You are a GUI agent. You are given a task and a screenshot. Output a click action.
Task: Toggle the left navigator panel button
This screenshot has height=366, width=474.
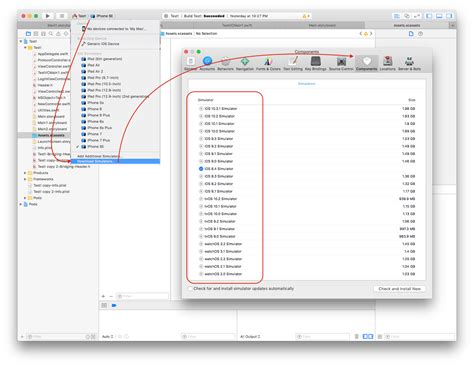click(x=429, y=16)
